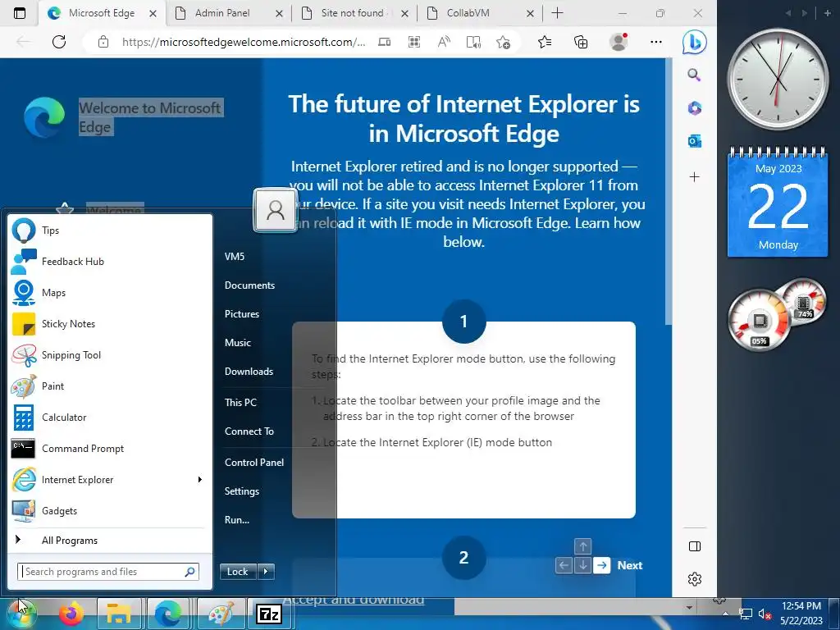Select Connect To in Start menu
This screenshot has width=840, height=630.
pyautogui.click(x=249, y=431)
